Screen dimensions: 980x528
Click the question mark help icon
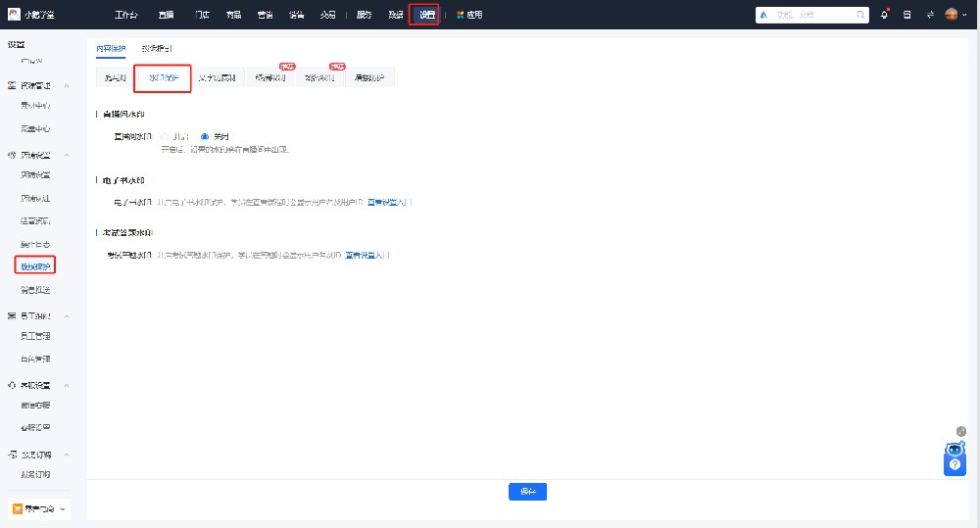[x=955, y=465]
